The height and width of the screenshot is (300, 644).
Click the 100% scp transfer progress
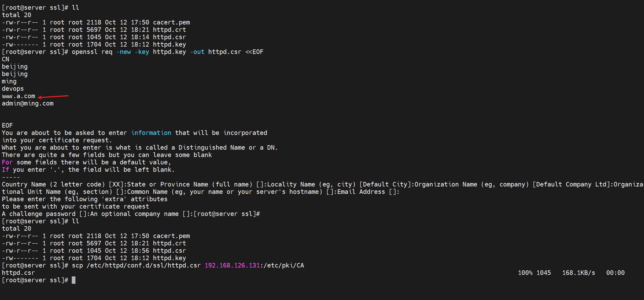coord(525,273)
